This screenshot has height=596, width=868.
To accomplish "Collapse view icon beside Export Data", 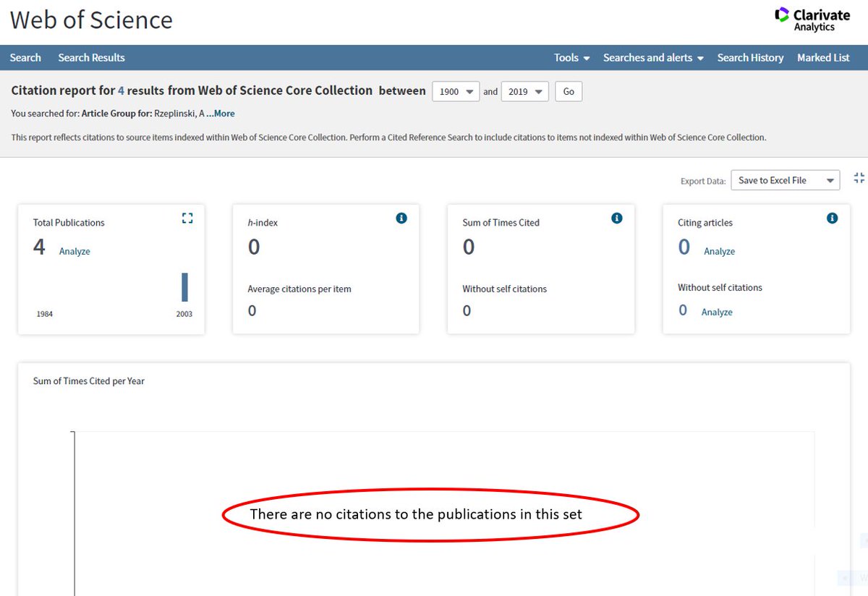I will [859, 178].
